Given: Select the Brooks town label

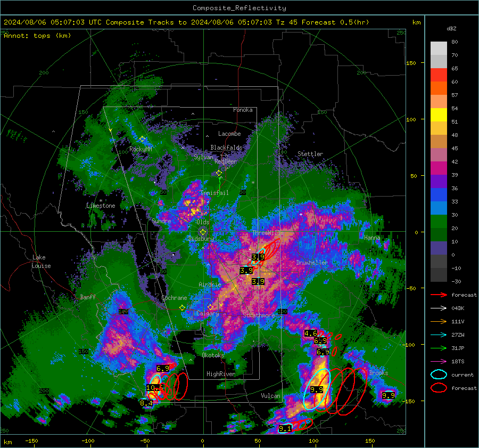Looking at the screenshot, I should [x=378, y=373].
